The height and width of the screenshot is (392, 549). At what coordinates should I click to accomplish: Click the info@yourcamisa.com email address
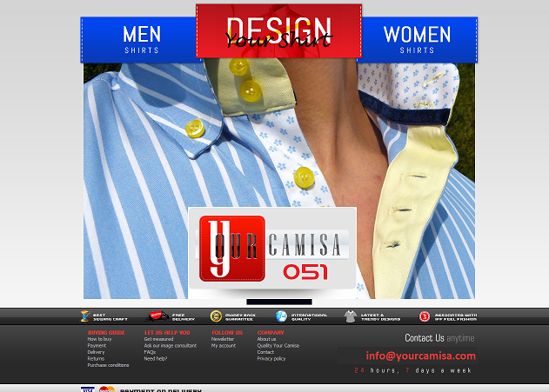(420, 355)
